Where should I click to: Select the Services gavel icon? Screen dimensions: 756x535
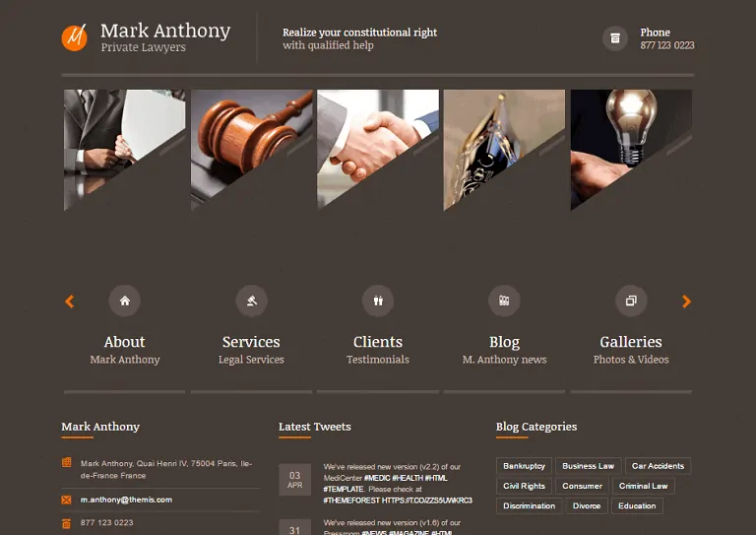coord(251,301)
